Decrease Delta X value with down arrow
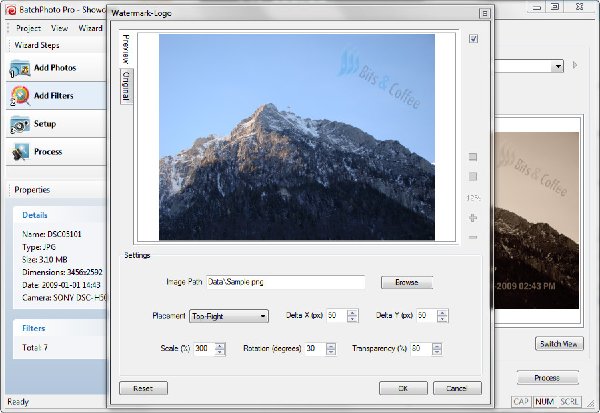 point(352,319)
